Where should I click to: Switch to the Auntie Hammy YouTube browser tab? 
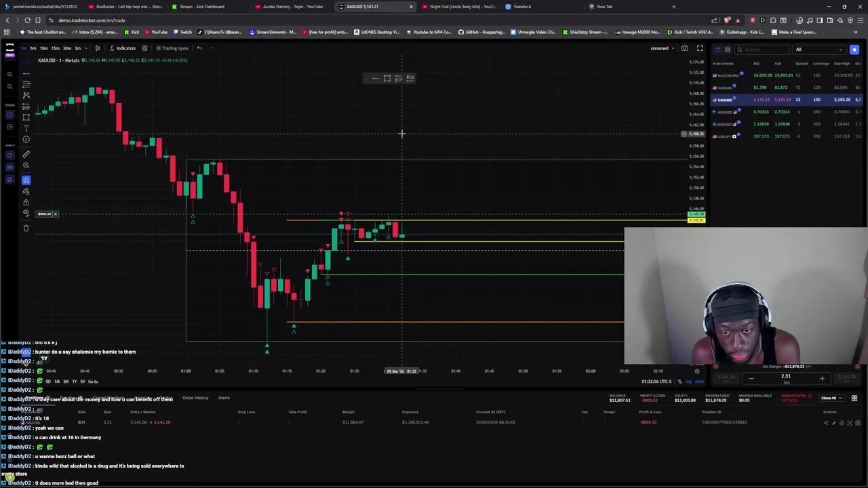coord(292,7)
